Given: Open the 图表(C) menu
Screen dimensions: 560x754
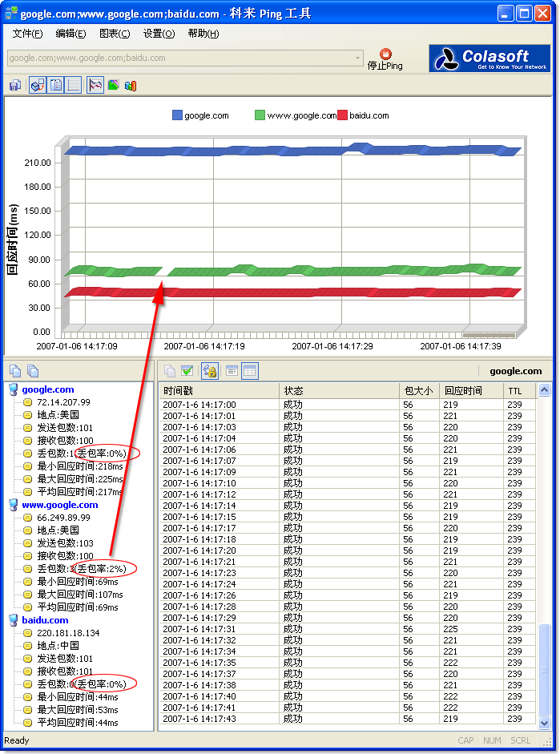Looking at the screenshot, I should 115,34.
